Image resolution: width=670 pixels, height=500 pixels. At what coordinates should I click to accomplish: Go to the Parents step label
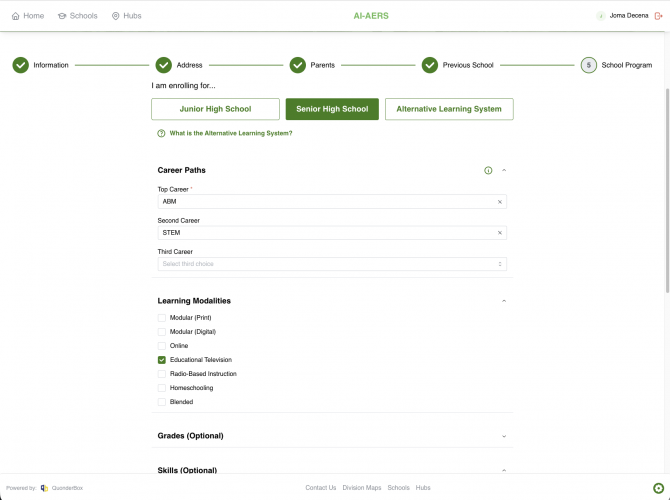(x=323, y=65)
